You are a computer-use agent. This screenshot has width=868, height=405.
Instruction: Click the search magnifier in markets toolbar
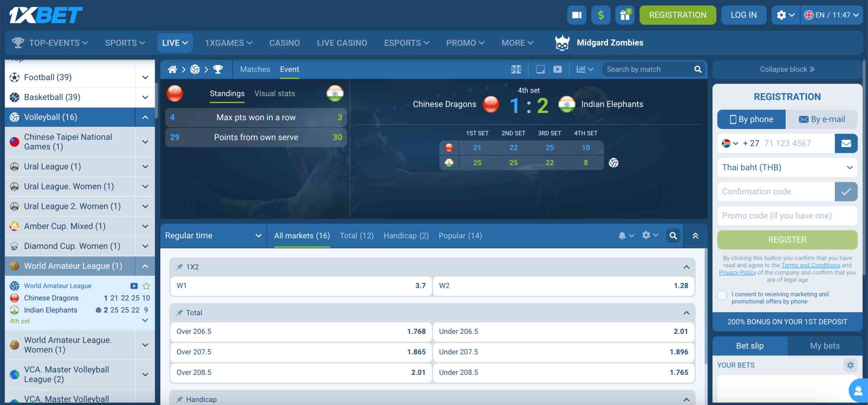673,236
